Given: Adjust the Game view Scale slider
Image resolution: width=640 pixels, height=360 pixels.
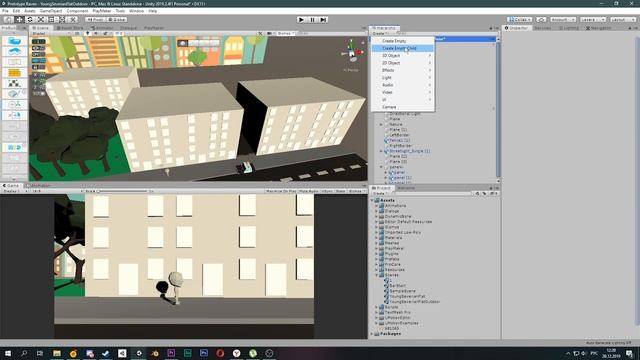Looking at the screenshot, I should (x=122, y=191).
